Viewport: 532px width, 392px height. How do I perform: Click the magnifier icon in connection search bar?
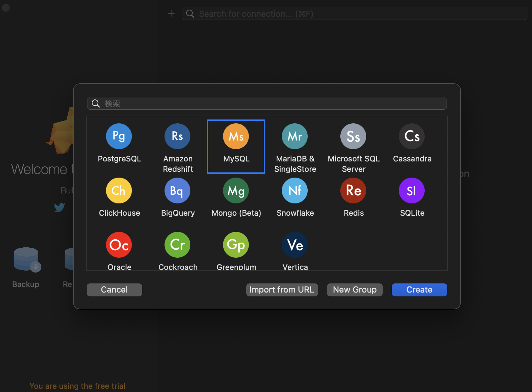(190, 14)
